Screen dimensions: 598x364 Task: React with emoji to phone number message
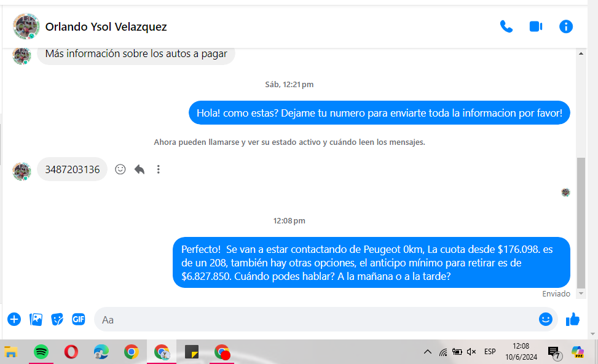click(120, 169)
